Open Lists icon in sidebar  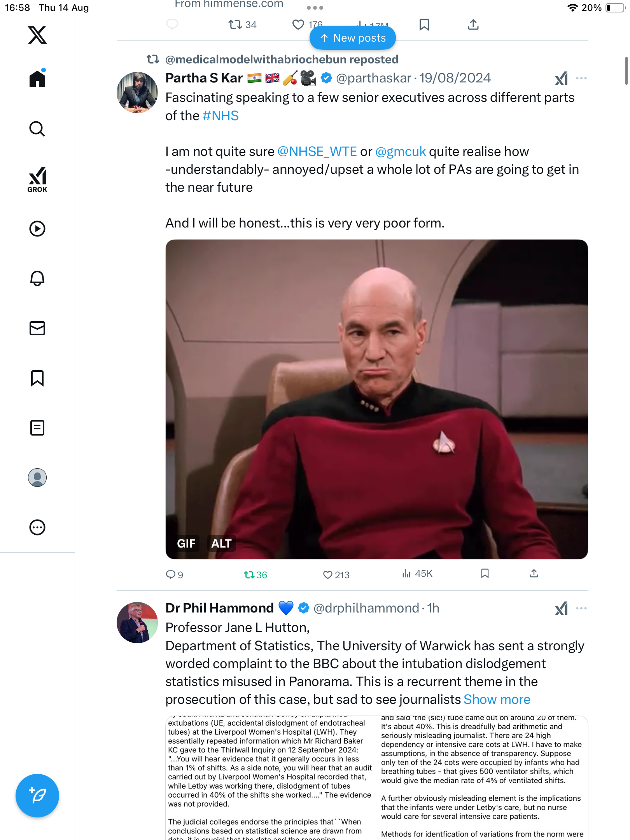pos(37,428)
